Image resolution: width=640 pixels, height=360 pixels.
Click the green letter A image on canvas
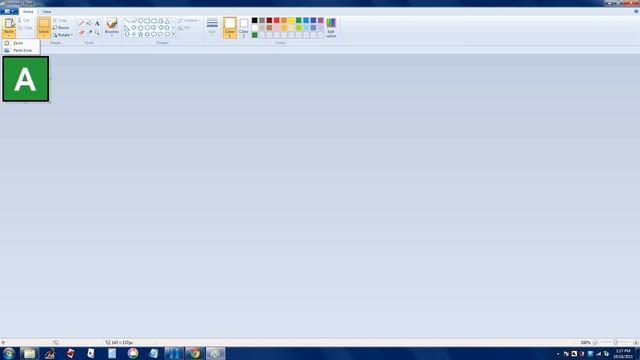pos(26,79)
